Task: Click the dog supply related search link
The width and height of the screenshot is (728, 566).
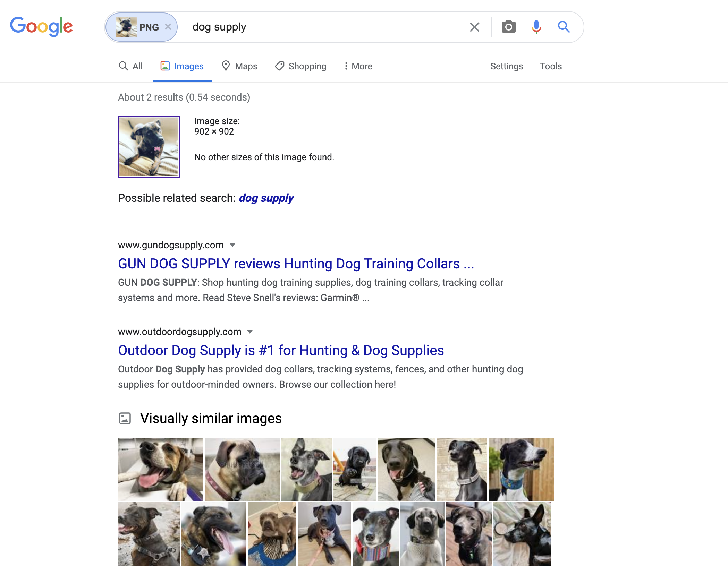Action: [x=266, y=198]
